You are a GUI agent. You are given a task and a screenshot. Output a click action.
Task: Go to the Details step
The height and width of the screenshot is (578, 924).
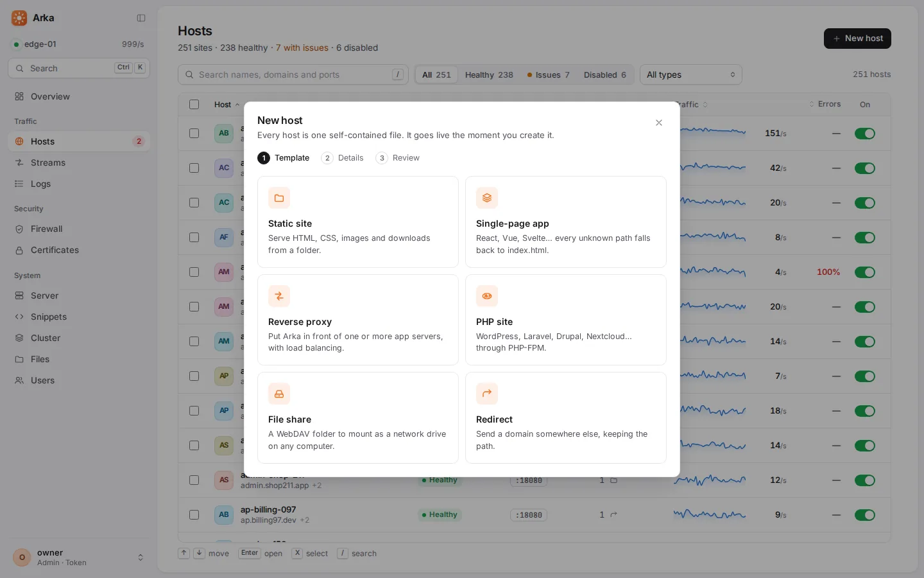pos(342,158)
